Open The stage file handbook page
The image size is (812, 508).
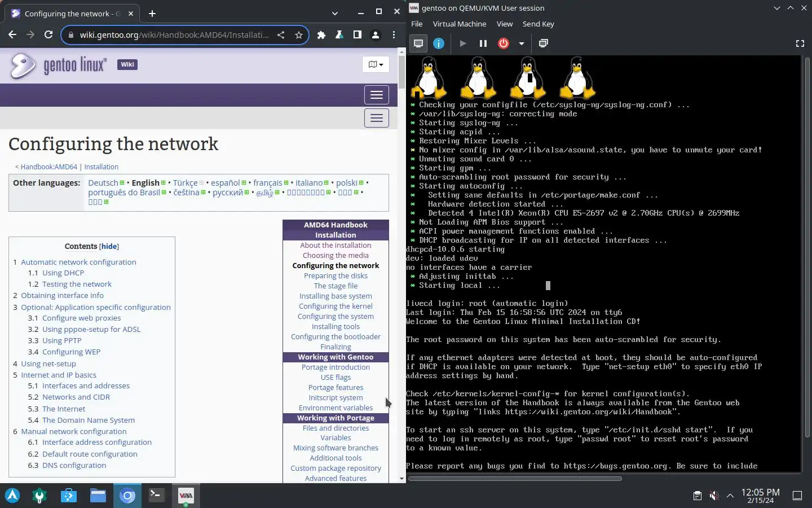336,286
